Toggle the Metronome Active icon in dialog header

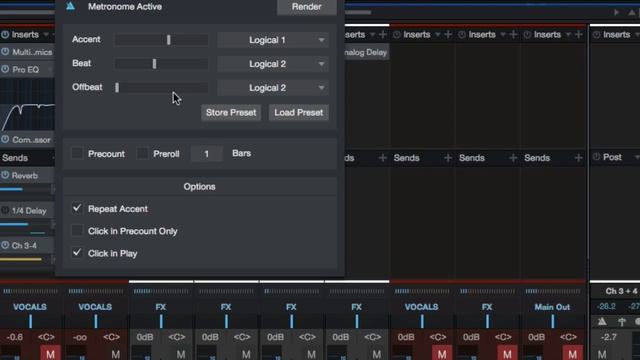pyautogui.click(x=71, y=6)
